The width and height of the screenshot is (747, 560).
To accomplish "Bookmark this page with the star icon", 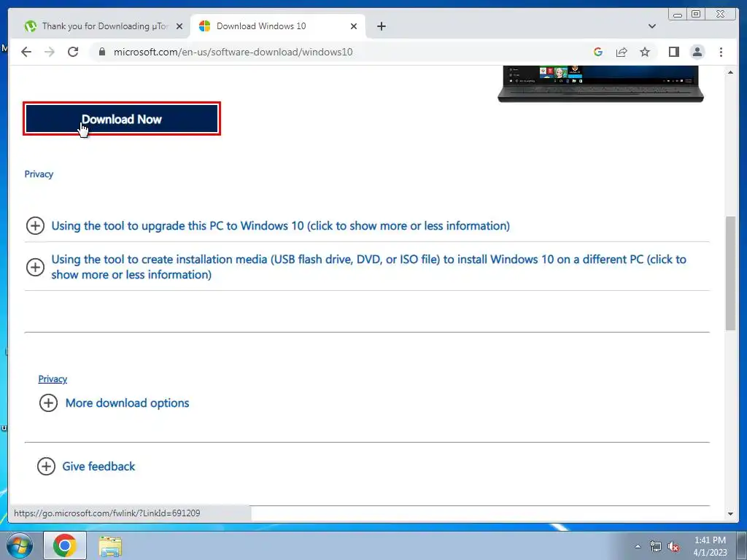I will coord(645,52).
